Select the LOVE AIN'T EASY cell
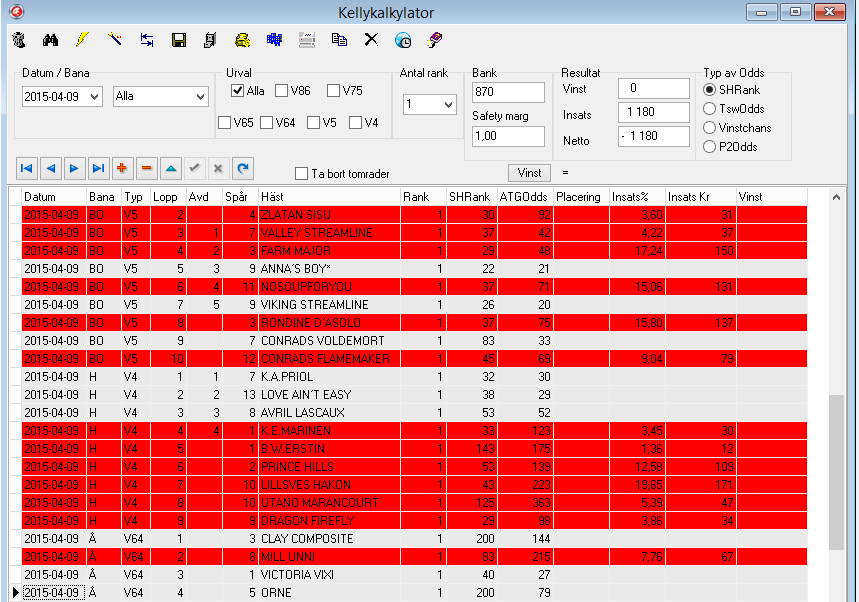This screenshot has height=602, width=859. click(x=329, y=395)
